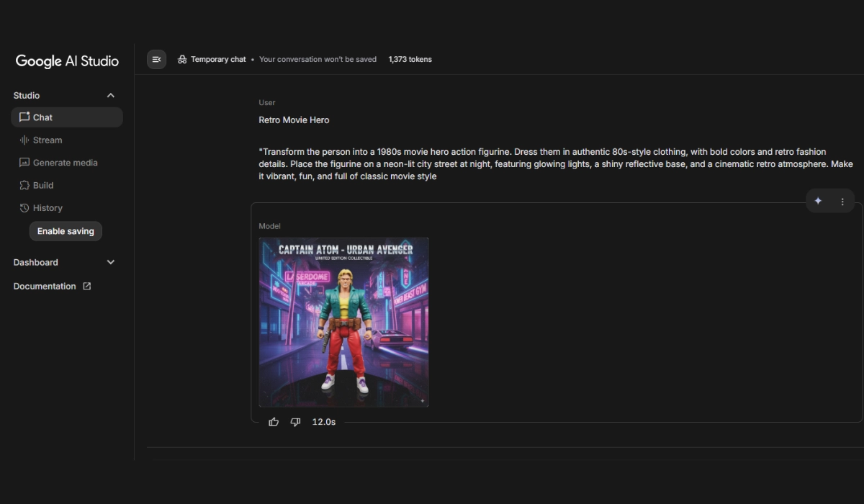The image size is (864, 504).
Task: Give the response a thumbs up
Action: pos(274,422)
